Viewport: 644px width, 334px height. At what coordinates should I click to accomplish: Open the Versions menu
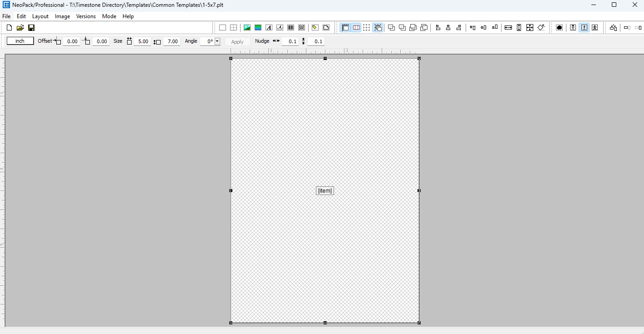(86, 16)
